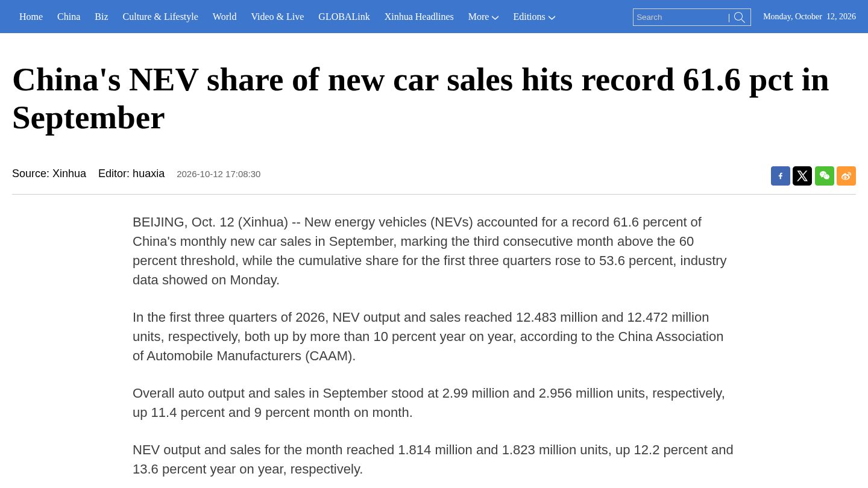Click the 'Editor: huaxia' label
The height and width of the screenshot is (488, 868).
(x=131, y=174)
